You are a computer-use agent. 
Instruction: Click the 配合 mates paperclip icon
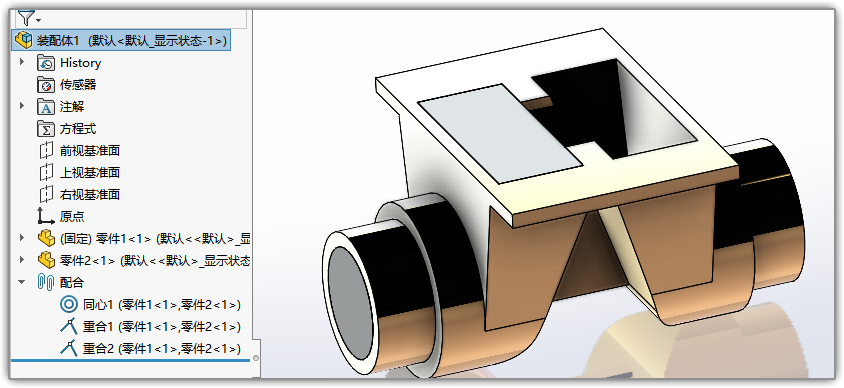[46, 283]
